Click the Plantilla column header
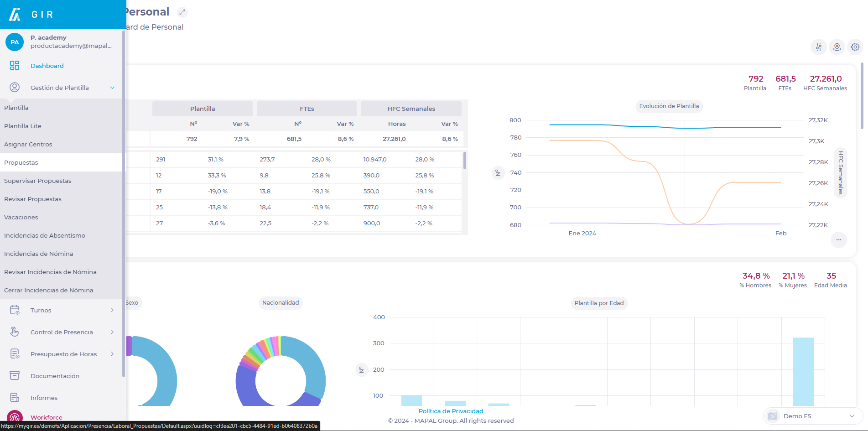Screen dimensions: 868x431 (203, 109)
